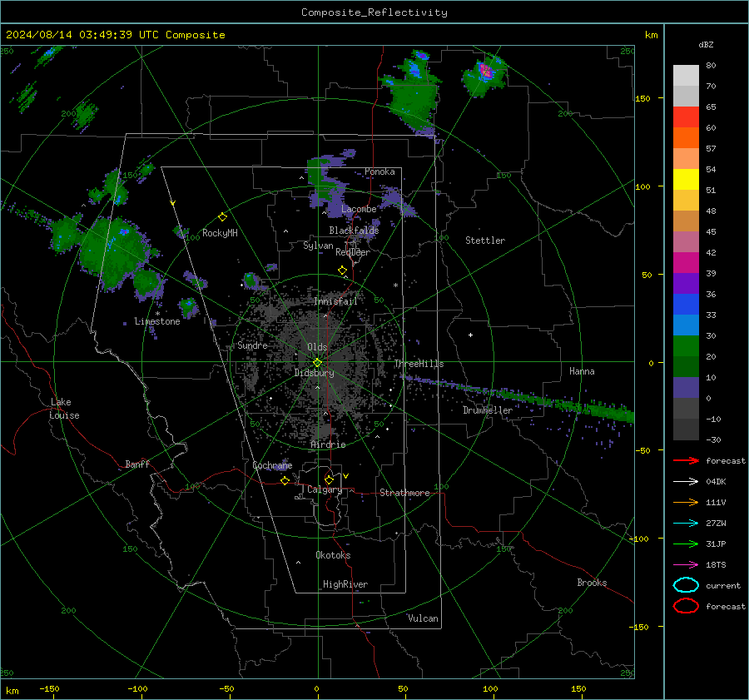Click the Ponoka city label
Screen dimensions: 749x700
point(379,171)
